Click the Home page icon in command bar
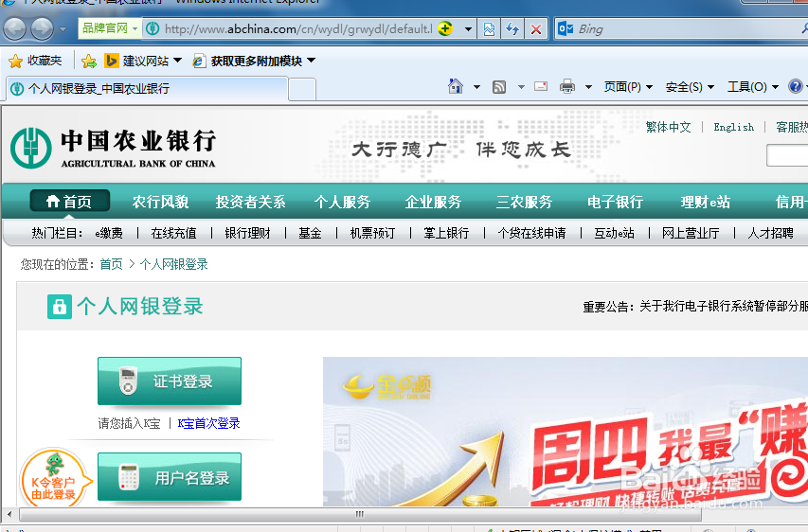Image resolution: width=808 pixels, height=532 pixels. tap(456, 86)
